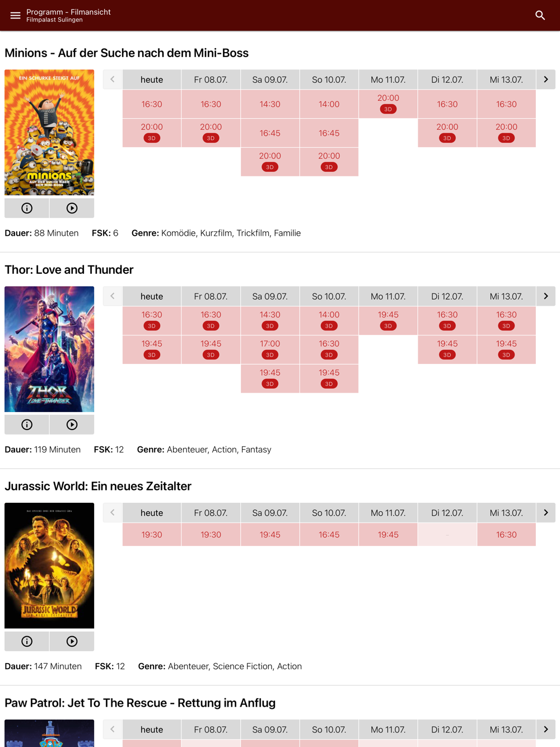Choose Jurassic World 16:45 showing on Sunday
Viewport: 560px width, 747px height.
[x=329, y=535]
